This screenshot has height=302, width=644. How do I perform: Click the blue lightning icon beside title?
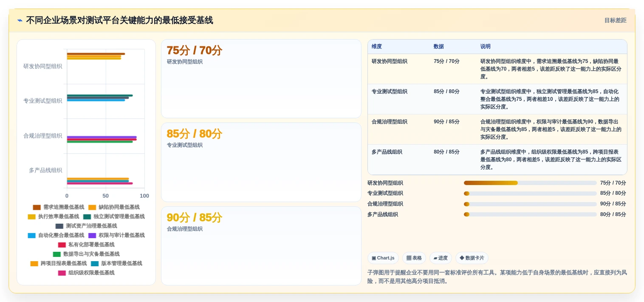click(x=20, y=20)
